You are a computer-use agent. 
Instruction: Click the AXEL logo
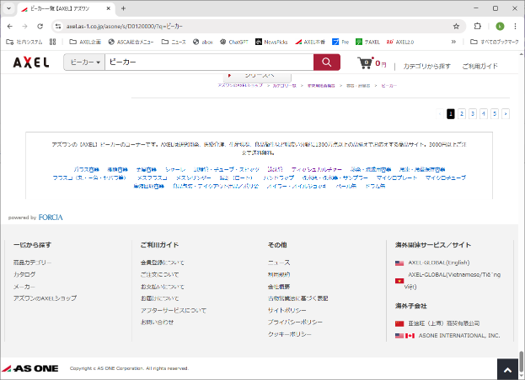[x=31, y=63]
